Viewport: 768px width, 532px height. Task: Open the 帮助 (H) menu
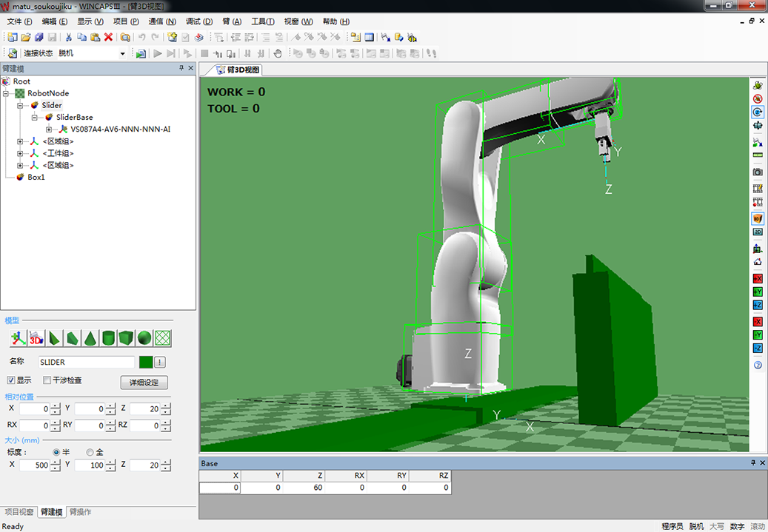pyautogui.click(x=336, y=21)
